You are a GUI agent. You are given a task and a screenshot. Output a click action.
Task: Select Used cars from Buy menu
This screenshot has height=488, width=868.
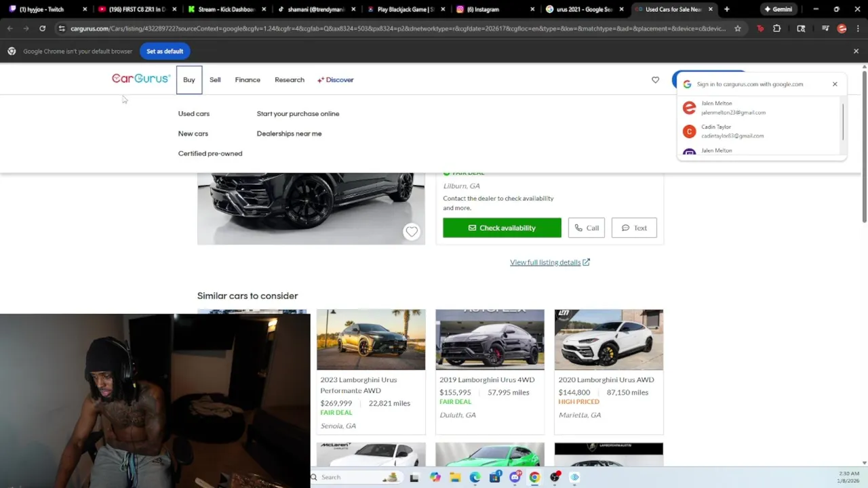(194, 114)
